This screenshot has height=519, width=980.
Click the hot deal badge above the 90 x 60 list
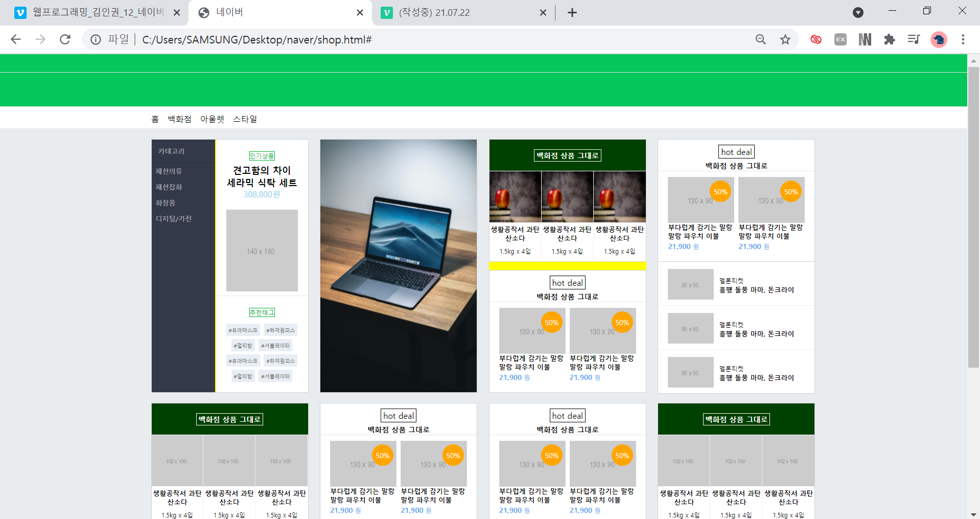click(x=737, y=152)
